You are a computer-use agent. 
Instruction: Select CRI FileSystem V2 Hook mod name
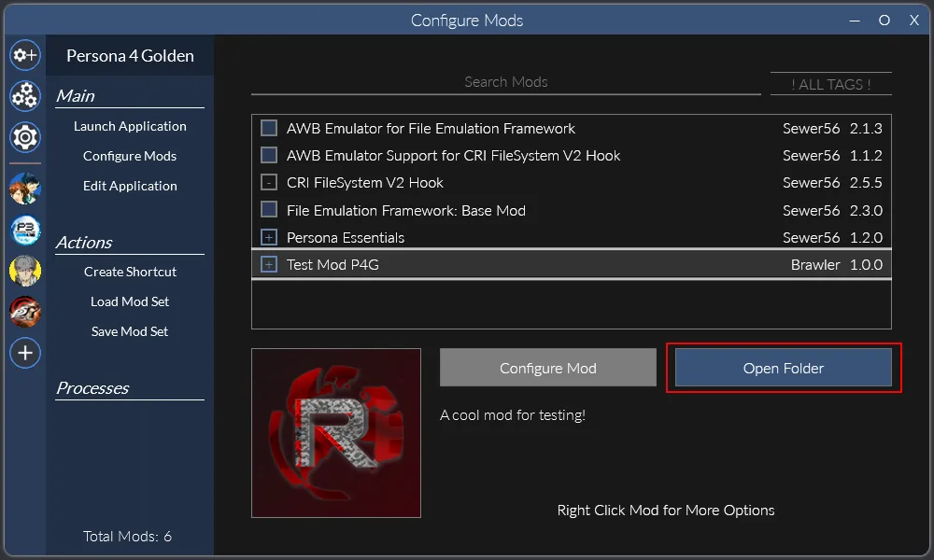pos(364,183)
